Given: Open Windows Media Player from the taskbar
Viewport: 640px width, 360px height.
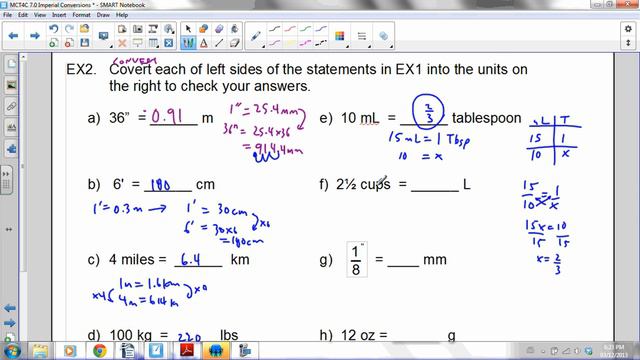Looking at the screenshot, I should (x=70, y=351).
